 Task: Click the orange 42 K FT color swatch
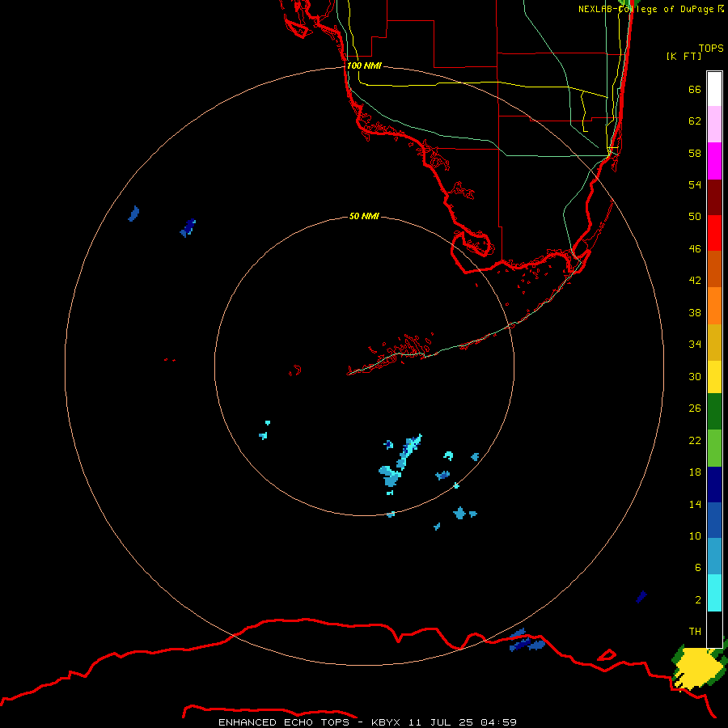point(714,306)
